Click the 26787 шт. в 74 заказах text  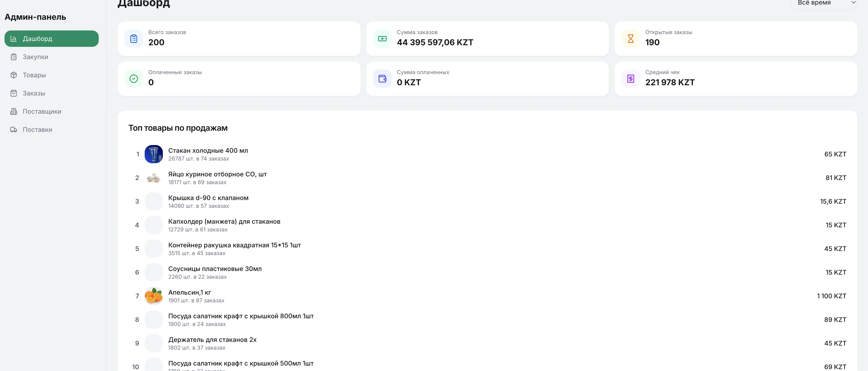tap(199, 159)
